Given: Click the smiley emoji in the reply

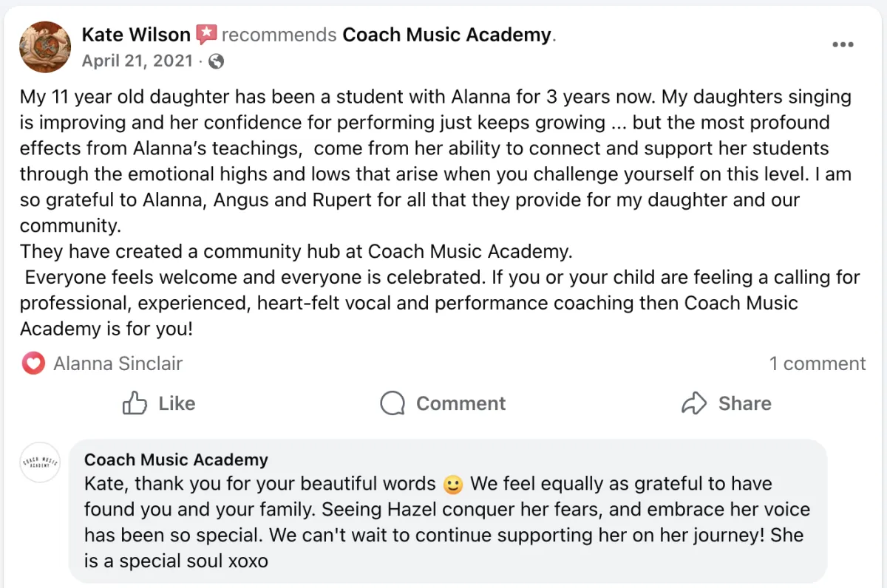Looking at the screenshot, I should tap(452, 485).
